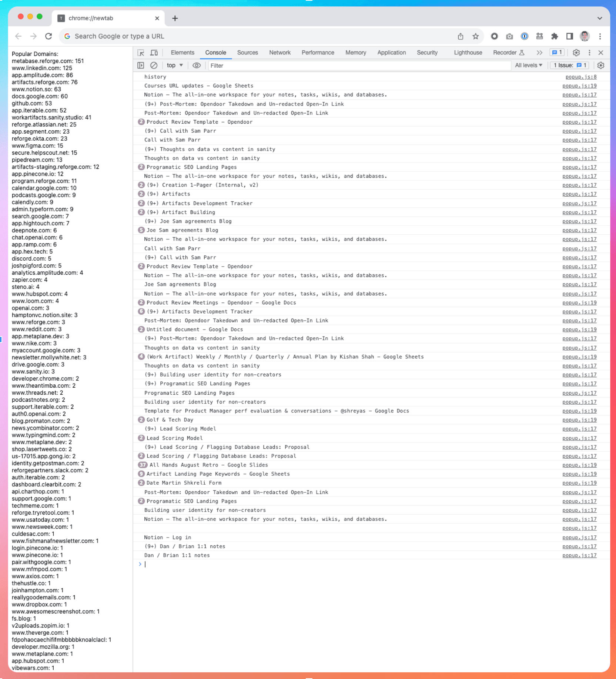This screenshot has height=679, width=616.
Task: Open the Extensions puzzle icon
Action: pyautogui.click(x=555, y=36)
